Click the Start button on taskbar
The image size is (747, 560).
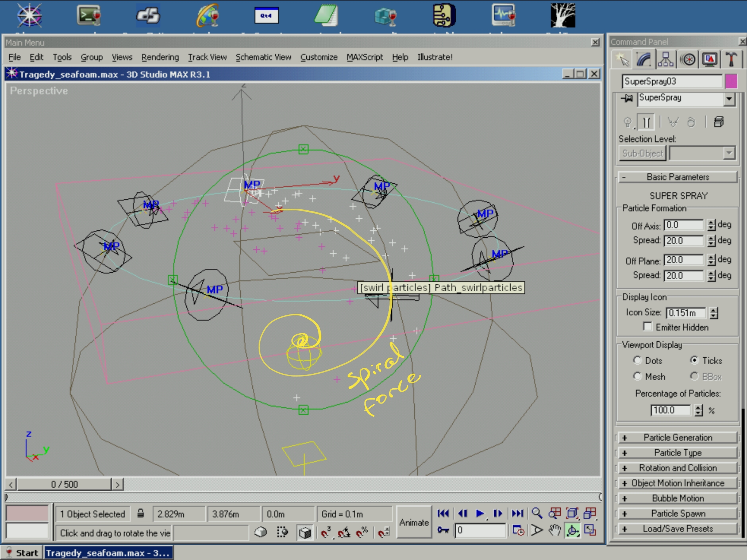point(22,553)
